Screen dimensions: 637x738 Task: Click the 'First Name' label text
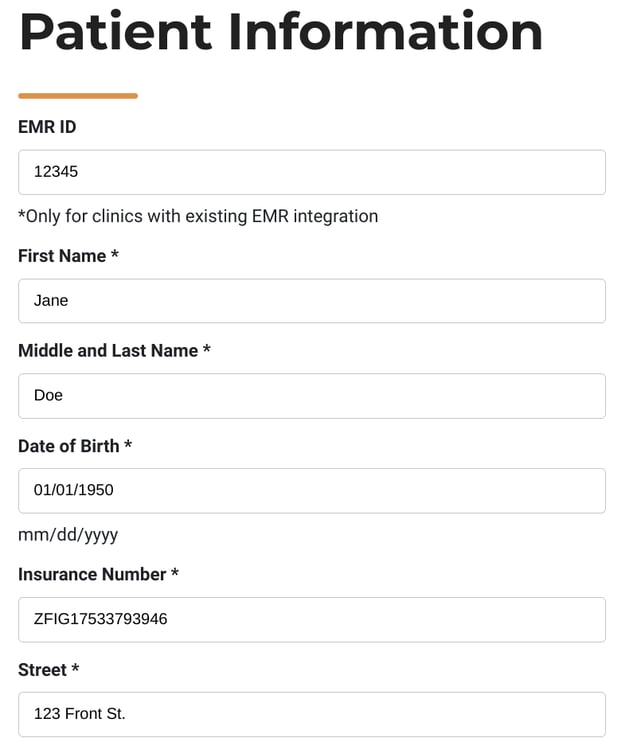[x=62, y=256]
